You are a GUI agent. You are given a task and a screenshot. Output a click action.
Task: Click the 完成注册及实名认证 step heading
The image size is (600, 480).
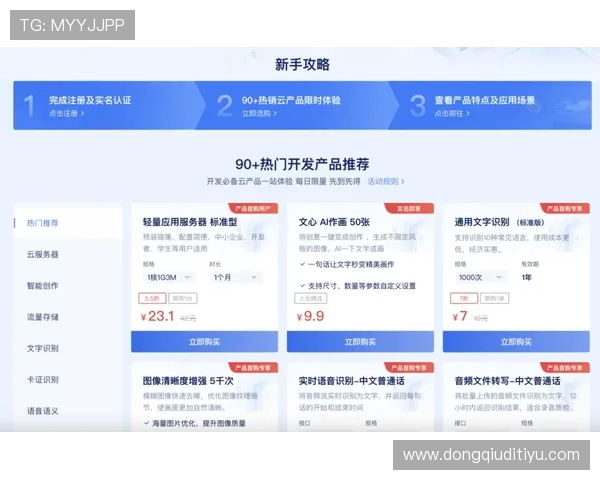[x=90, y=100]
